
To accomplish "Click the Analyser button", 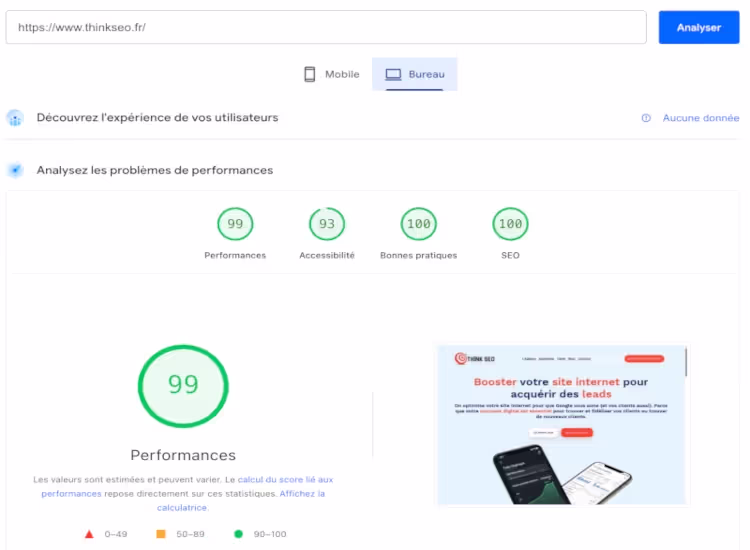I will (698, 28).
